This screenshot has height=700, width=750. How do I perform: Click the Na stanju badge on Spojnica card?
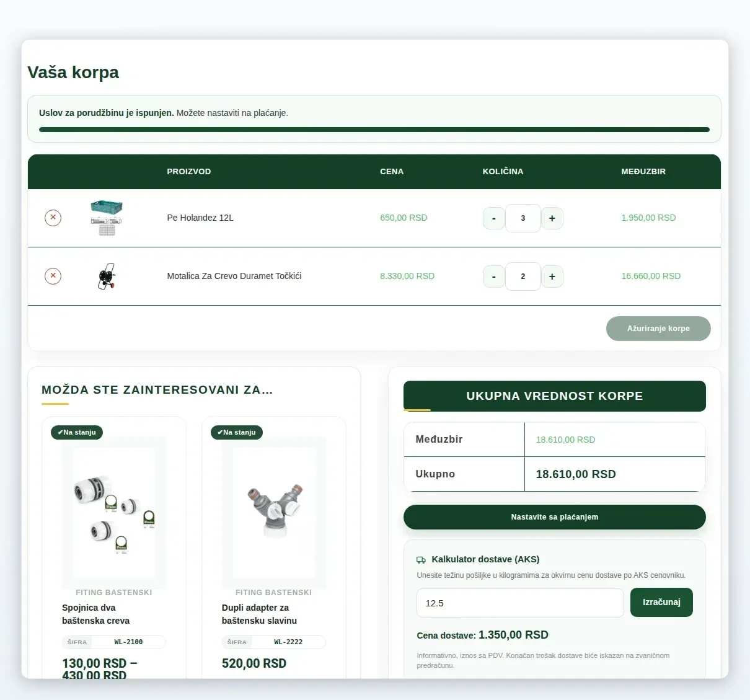click(x=77, y=432)
